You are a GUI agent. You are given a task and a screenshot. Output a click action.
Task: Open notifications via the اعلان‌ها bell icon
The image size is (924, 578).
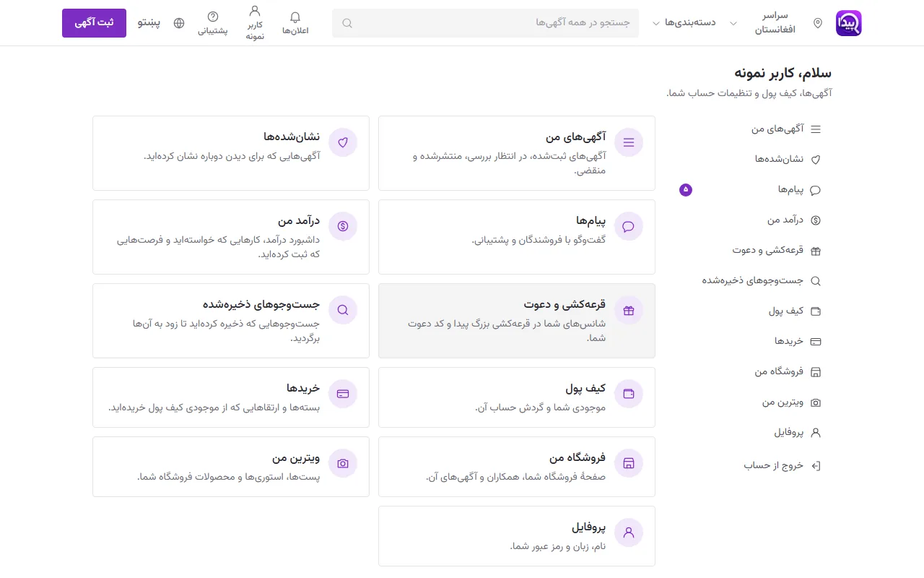pyautogui.click(x=295, y=23)
